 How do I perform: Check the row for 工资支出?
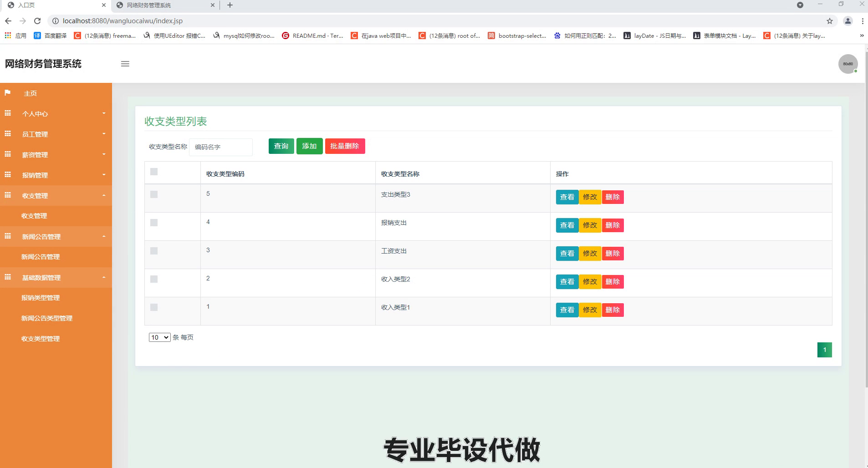154,251
